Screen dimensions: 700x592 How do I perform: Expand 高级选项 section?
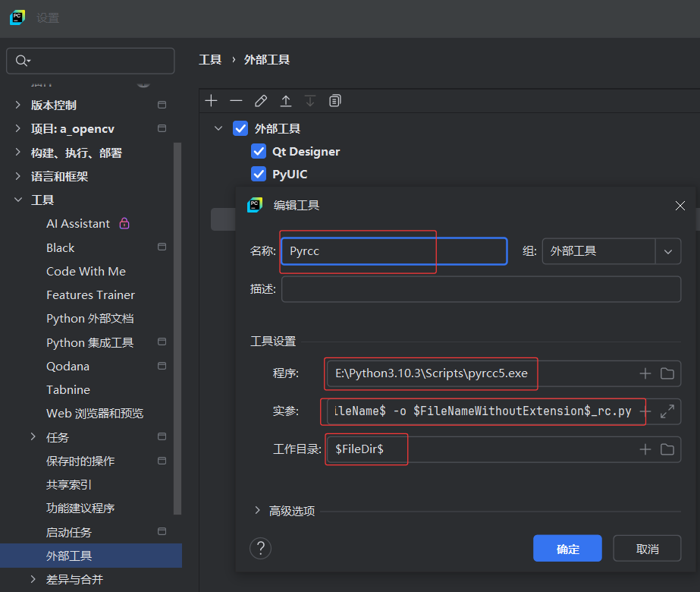pos(257,510)
